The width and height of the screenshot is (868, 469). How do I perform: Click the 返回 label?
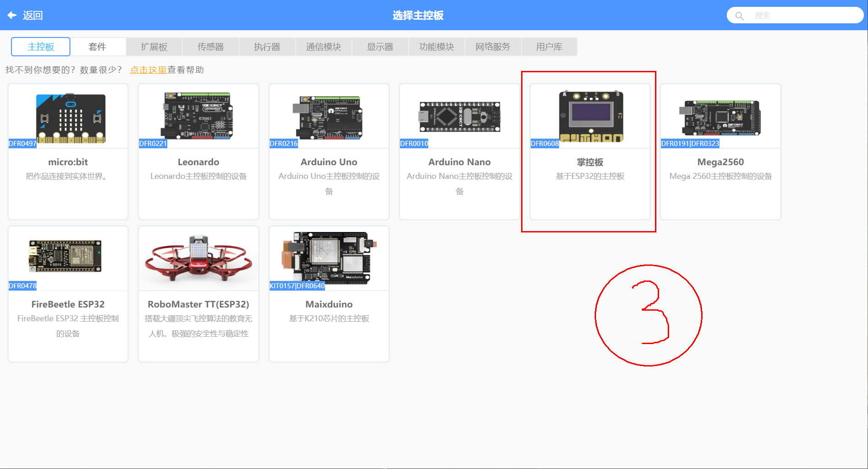33,16
